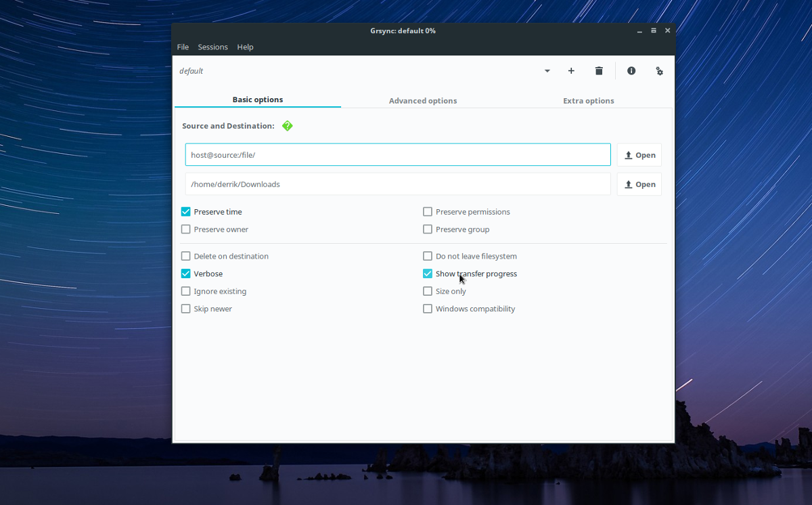Expand the default session dropdown
Viewport: 812px width, 505px height.
tap(547, 71)
